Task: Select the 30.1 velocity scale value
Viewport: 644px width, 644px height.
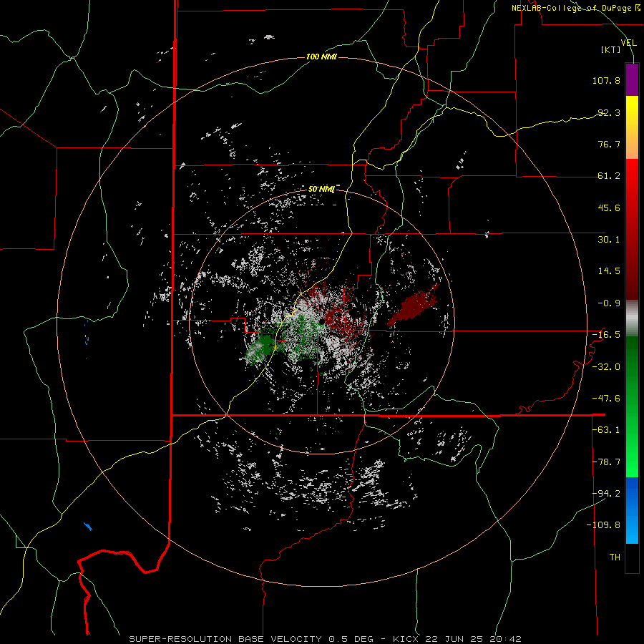Action: [x=609, y=240]
